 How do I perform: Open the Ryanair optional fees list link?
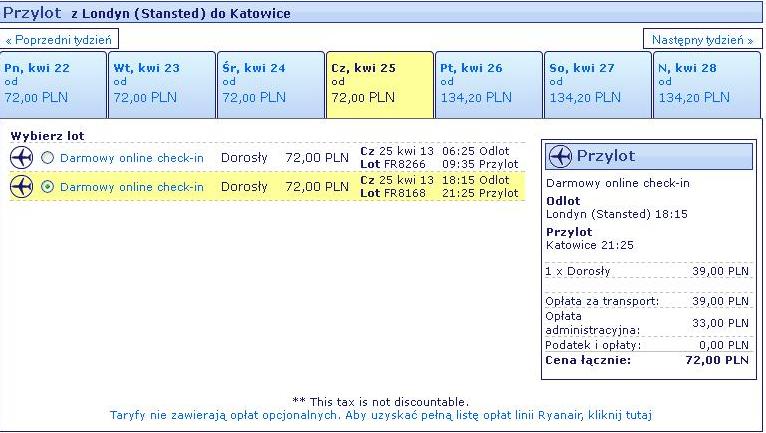pyautogui.click(x=381, y=415)
